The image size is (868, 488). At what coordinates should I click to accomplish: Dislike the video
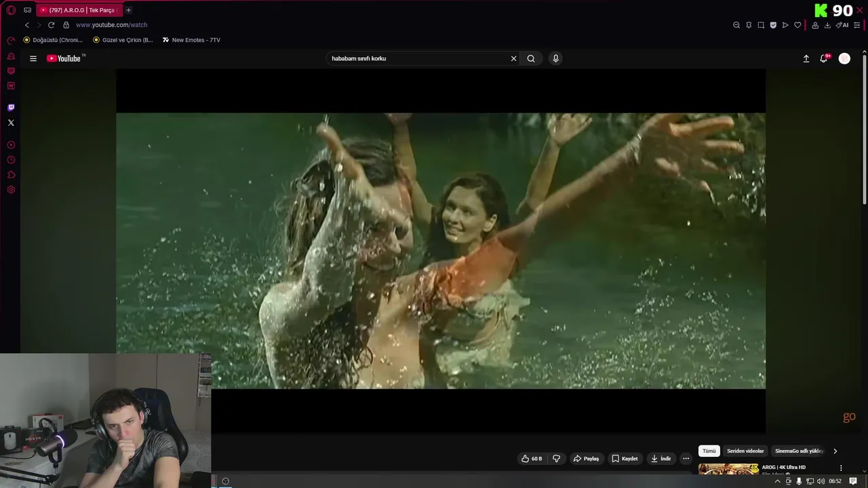(x=556, y=459)
